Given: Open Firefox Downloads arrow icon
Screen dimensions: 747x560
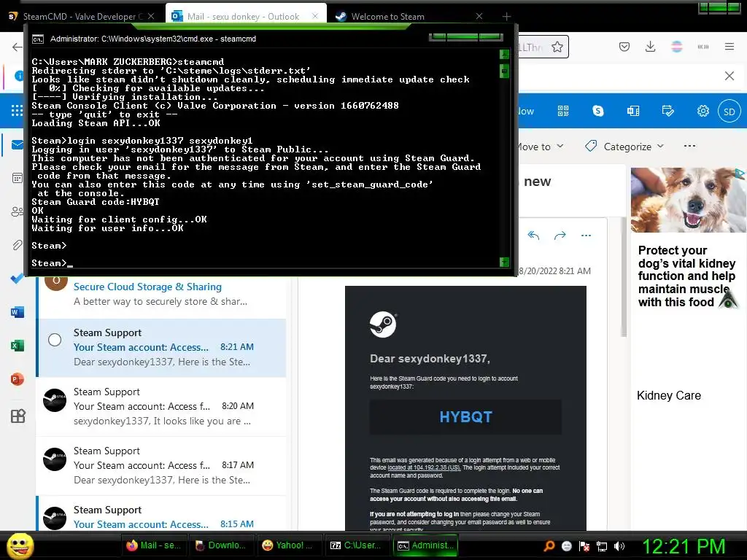Looking at the screenshot, I should coord(650,47).
